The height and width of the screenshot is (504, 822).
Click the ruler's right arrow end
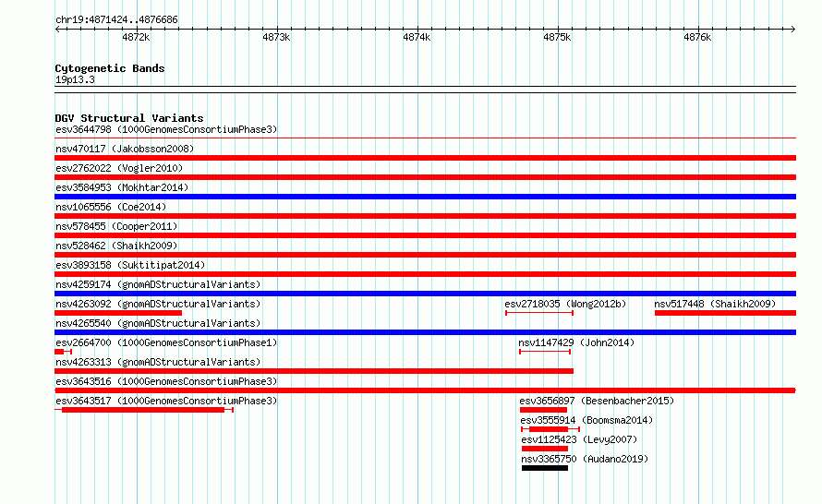793,29
